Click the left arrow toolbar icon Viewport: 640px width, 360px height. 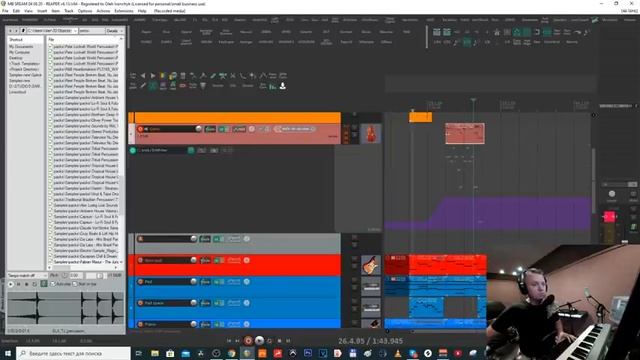click(143, 76)
